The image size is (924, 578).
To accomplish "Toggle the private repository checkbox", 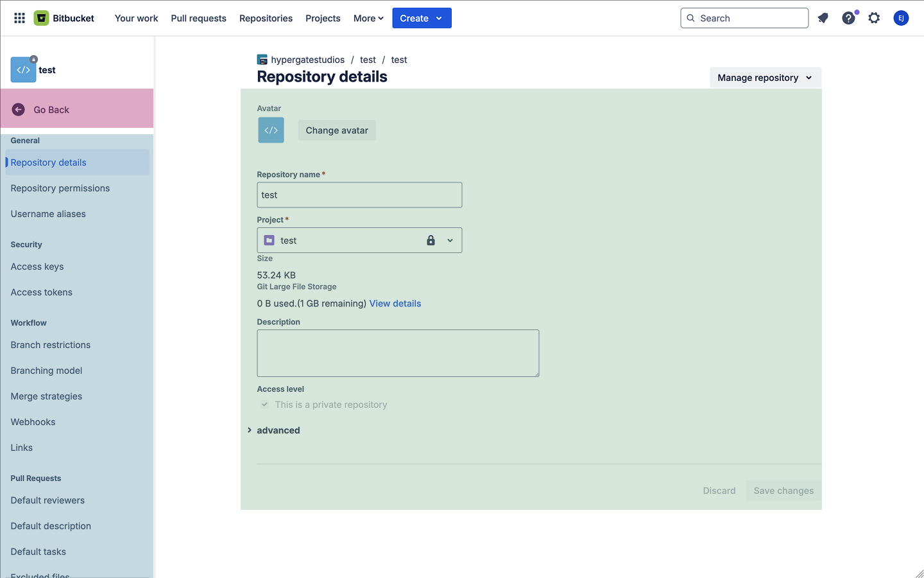I will (x=264, y=405).
